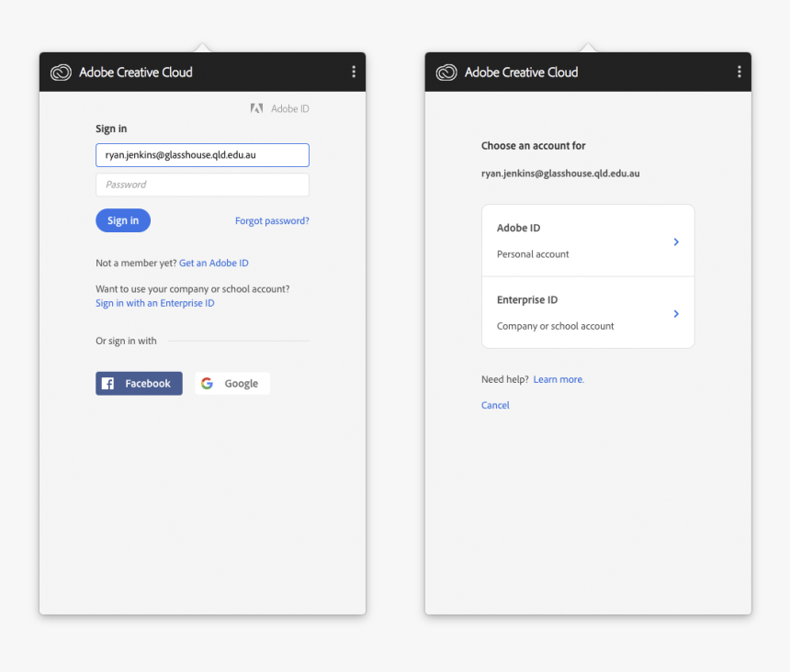This screenshot has height=672, width=790.
Task: Click the email address input field
Action: click(x=202, y=155)
